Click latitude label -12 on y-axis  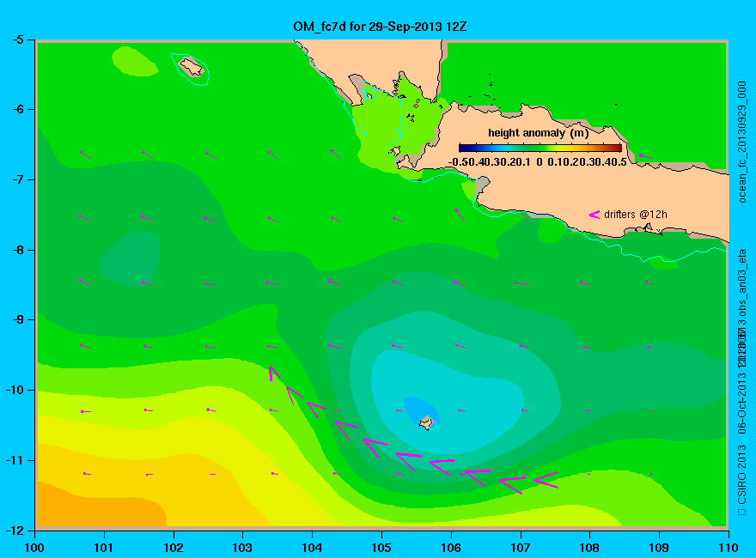tap(14, 530)
